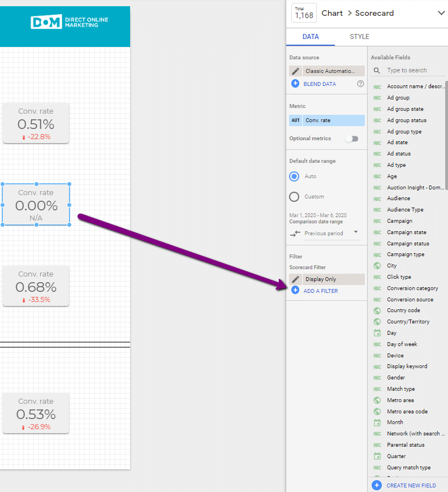Click the CREATE NEW FIELD link

click(411, 485)
